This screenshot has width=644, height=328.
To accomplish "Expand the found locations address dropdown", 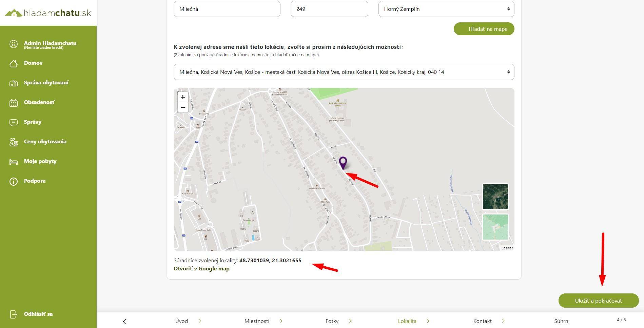I will [344, 72].
